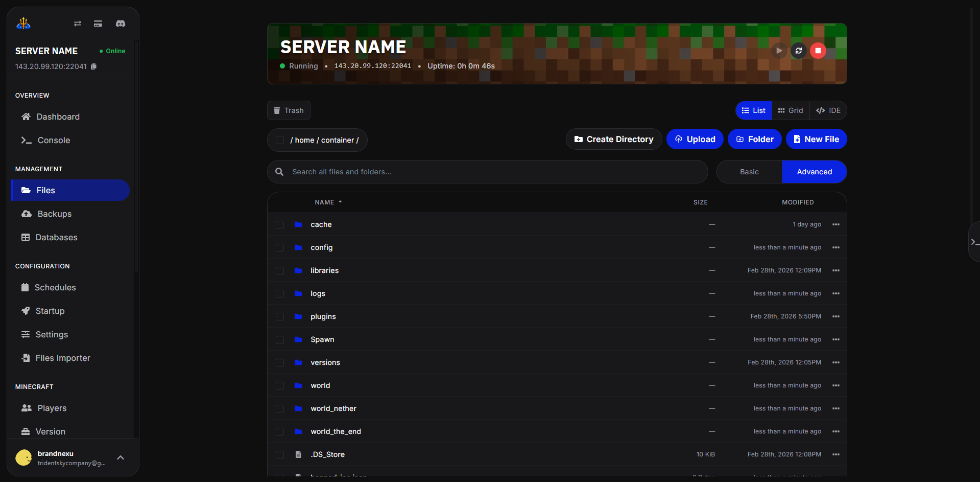Click the server switcher arrows icon
Viewport: 980px width, 482px height.
coord(77,24)
